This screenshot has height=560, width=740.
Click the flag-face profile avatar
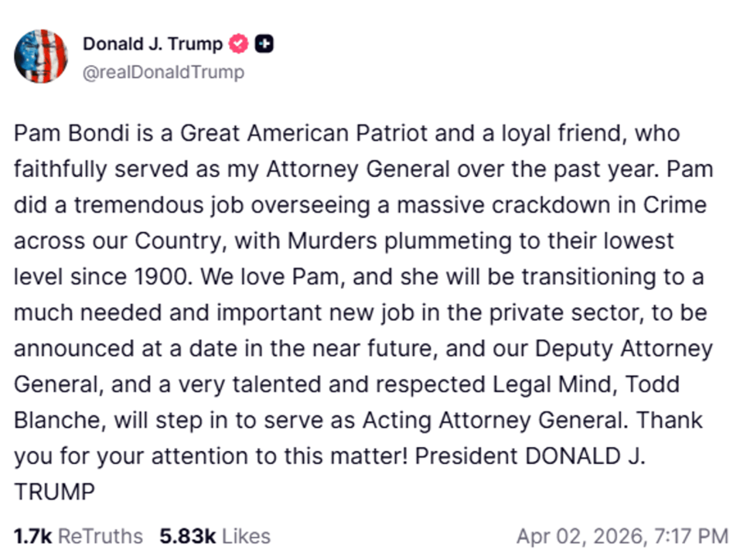click(x=41, y=56)
